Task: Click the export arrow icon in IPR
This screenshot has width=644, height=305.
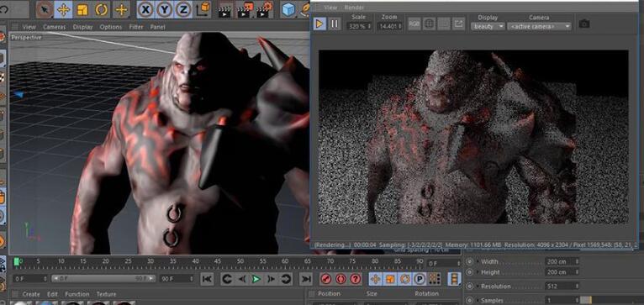Action: [458, 24]
